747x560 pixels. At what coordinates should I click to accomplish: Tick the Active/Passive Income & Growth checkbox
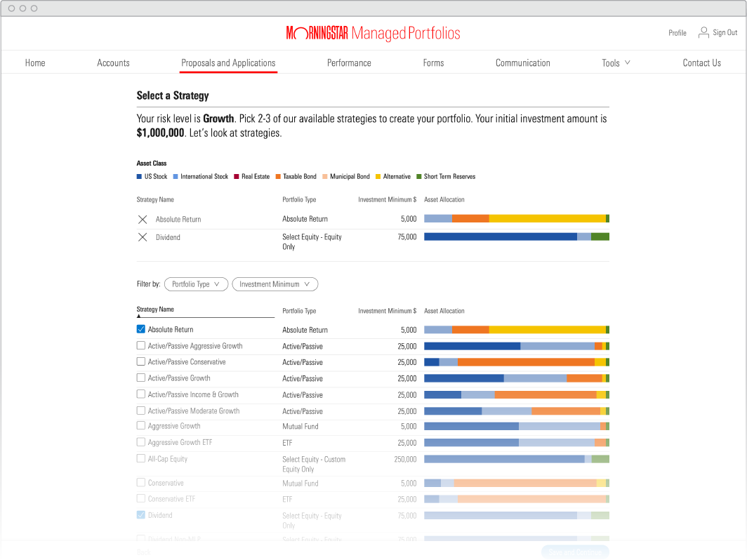point(141,394)
